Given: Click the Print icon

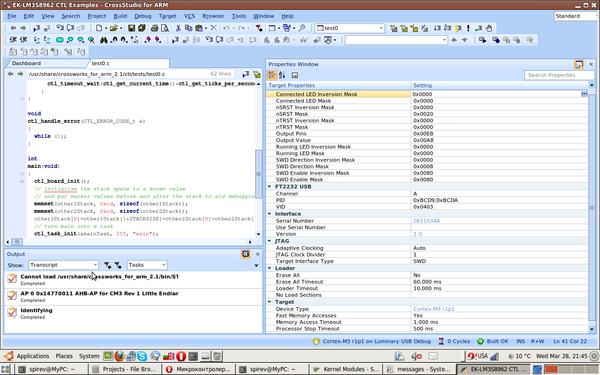Looking at the screenshot, I should click(x=155, y=28).
